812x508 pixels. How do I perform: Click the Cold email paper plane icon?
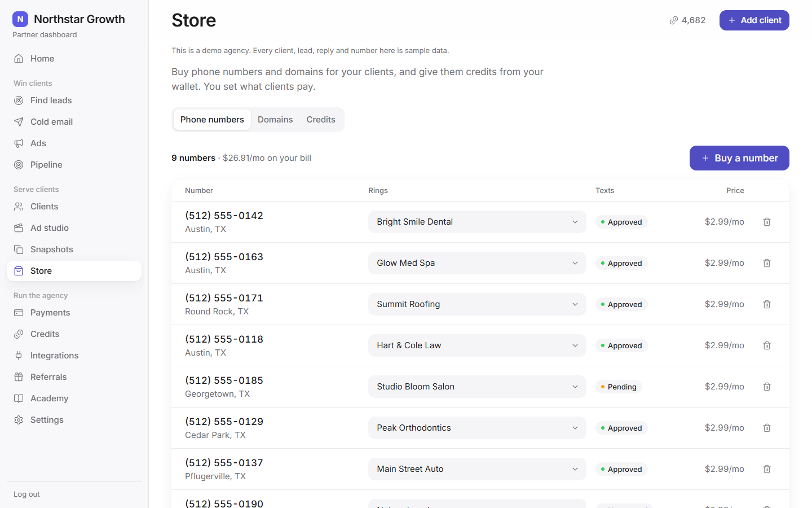coord(19,122)
